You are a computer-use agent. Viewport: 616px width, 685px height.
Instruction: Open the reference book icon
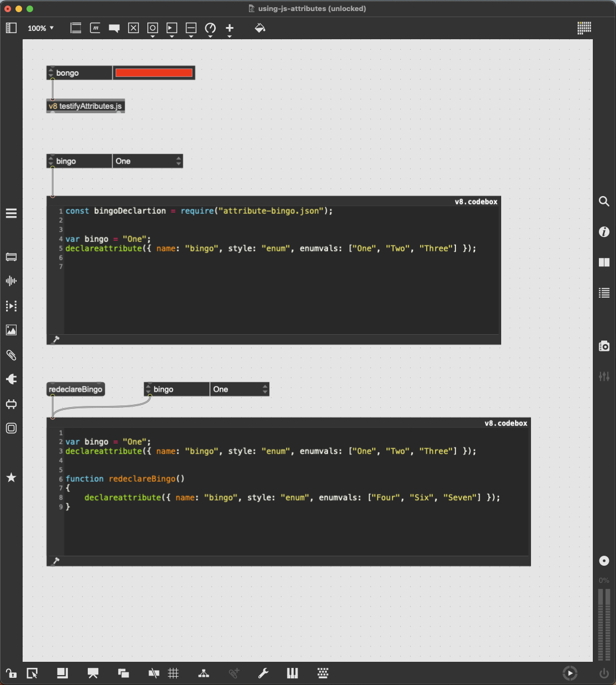[604, 262]
